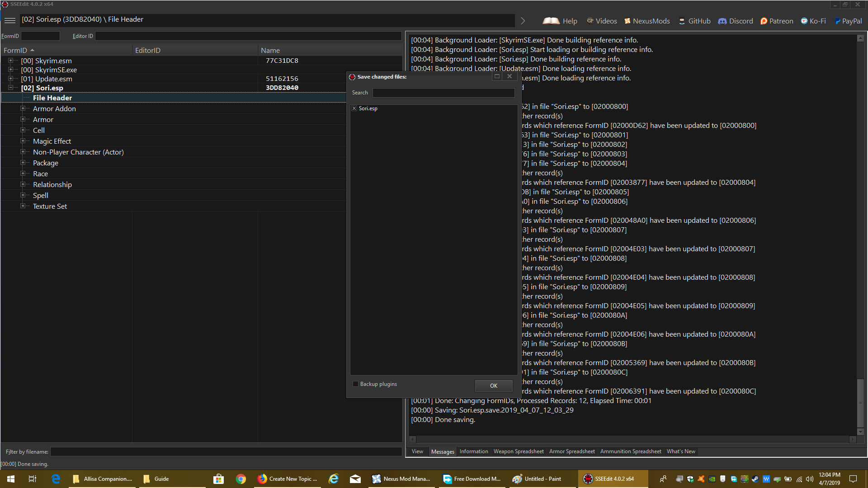Open the Mail app taskbar icon

click(x=355, y=479)
